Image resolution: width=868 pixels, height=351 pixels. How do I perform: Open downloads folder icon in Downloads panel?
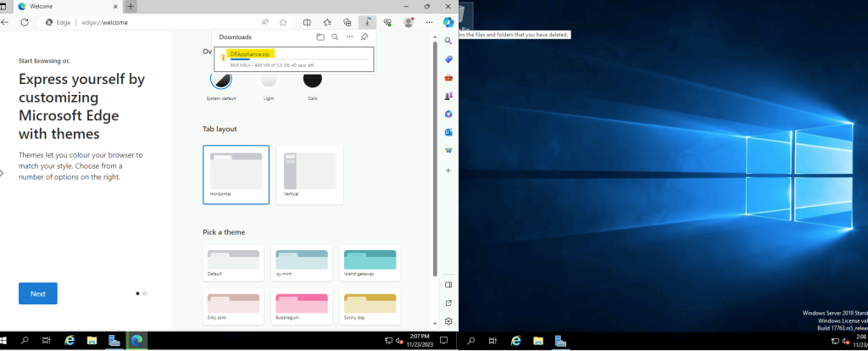320,37
